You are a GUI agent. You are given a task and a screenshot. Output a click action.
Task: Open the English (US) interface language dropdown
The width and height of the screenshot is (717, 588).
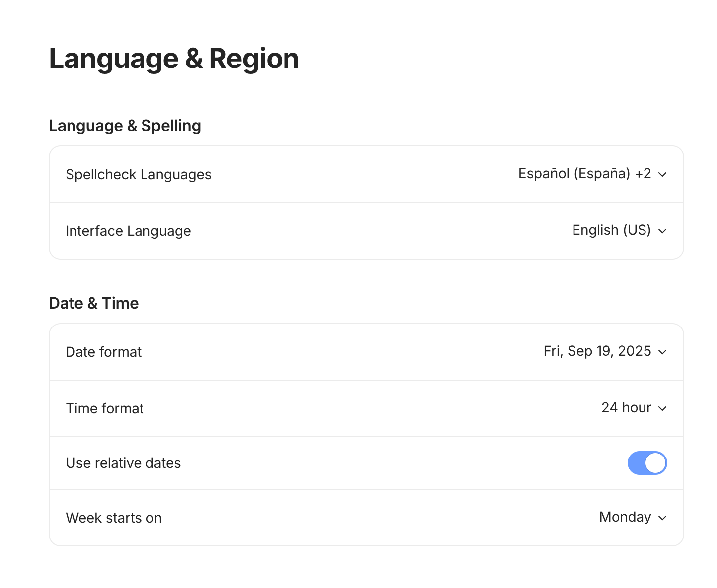[x=611, y=230]
